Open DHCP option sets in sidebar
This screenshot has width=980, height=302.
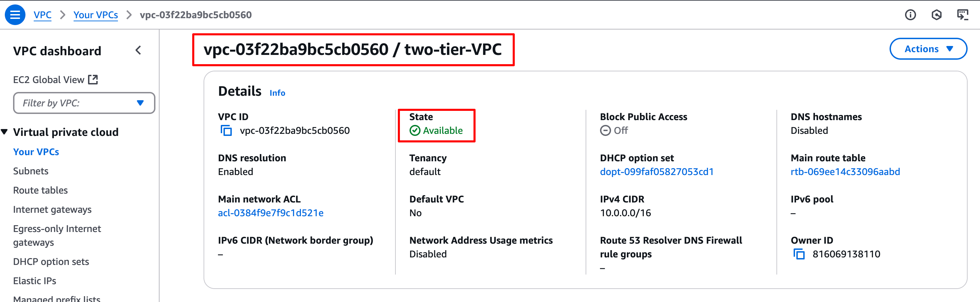coord(51,262)
